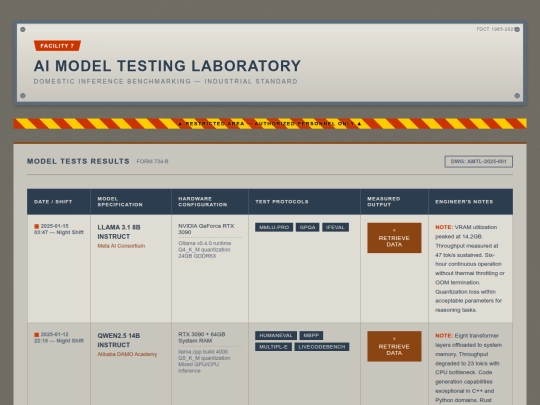540x405 pixels.
Task: Click the Meta AI Consortium vendor text
Action: [x=121, y=246]
